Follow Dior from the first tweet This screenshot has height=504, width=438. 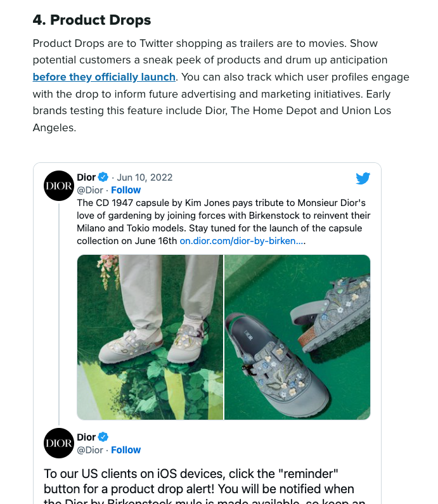click(126, 190)
